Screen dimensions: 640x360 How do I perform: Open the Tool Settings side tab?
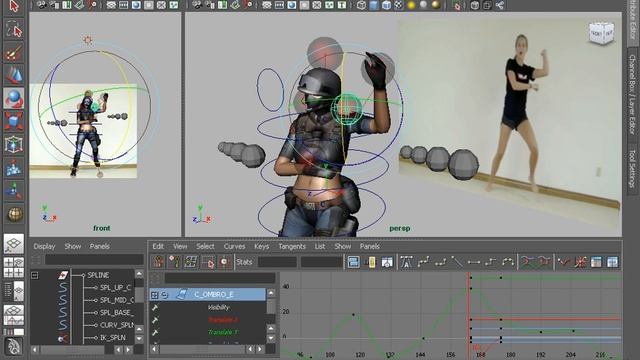[633, 168]
